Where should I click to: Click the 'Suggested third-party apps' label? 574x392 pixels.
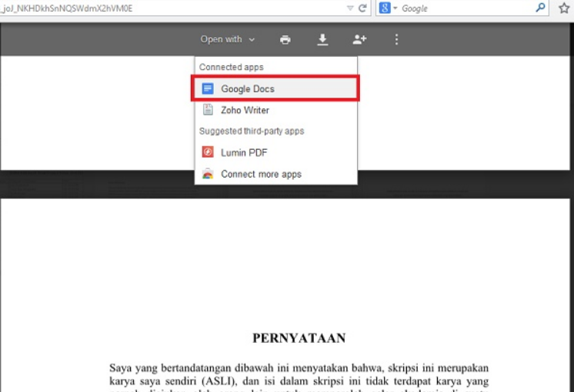click(x=252, y=131)
